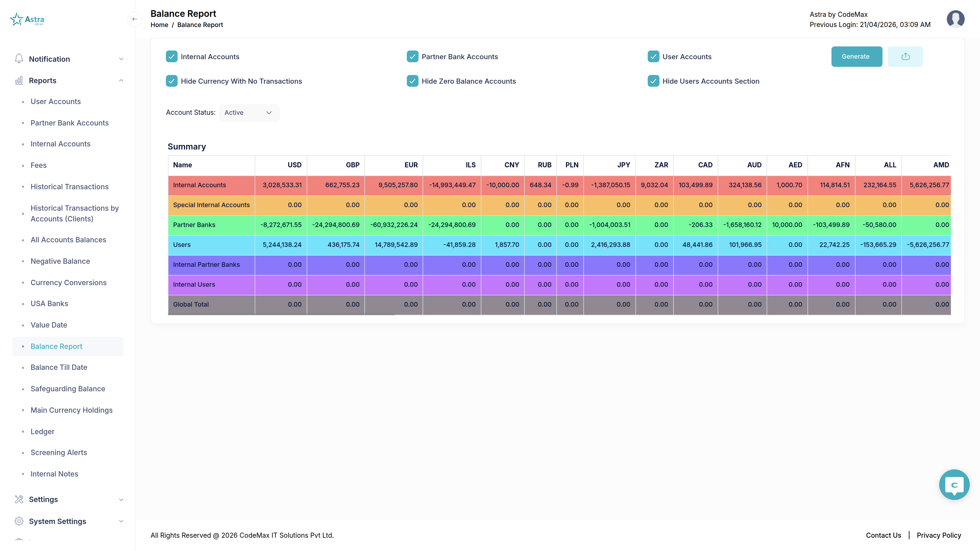Image resolution: width=980 pixels, height=551 pixels.
Task: Open Historical Transactions by Accounts (Clients)
Action: (x=75, y=213)
